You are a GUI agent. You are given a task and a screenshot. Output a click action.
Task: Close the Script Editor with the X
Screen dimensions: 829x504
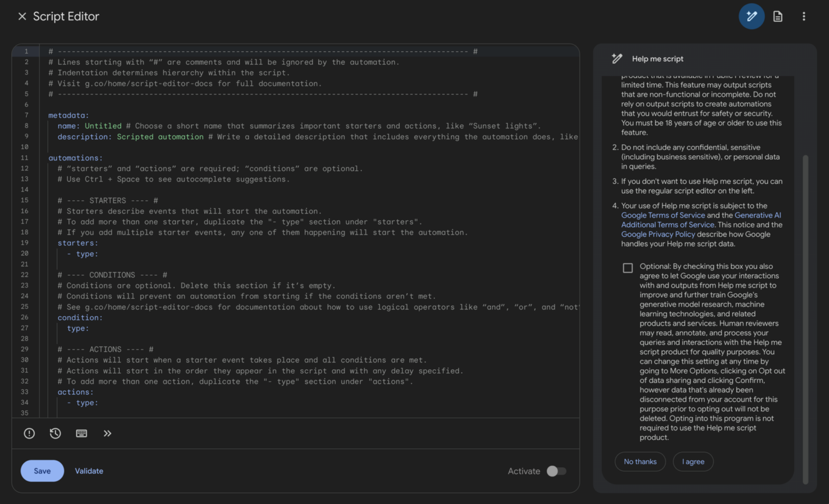click(22, 16)
